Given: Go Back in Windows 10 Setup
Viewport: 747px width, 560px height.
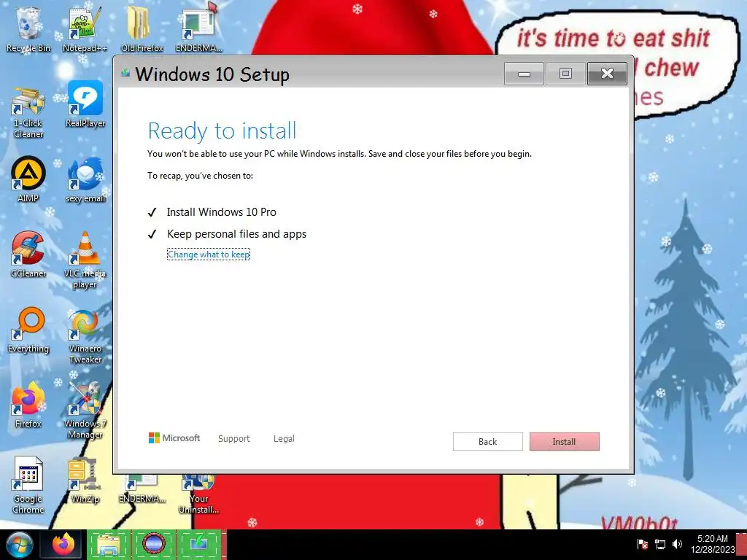Looking at the screenshot, I should pos(487,441).
